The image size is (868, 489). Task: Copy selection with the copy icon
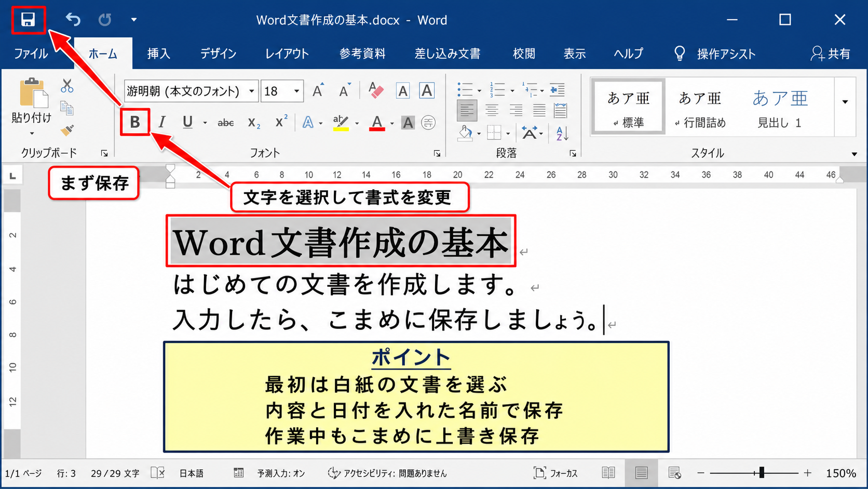(67, 108)
